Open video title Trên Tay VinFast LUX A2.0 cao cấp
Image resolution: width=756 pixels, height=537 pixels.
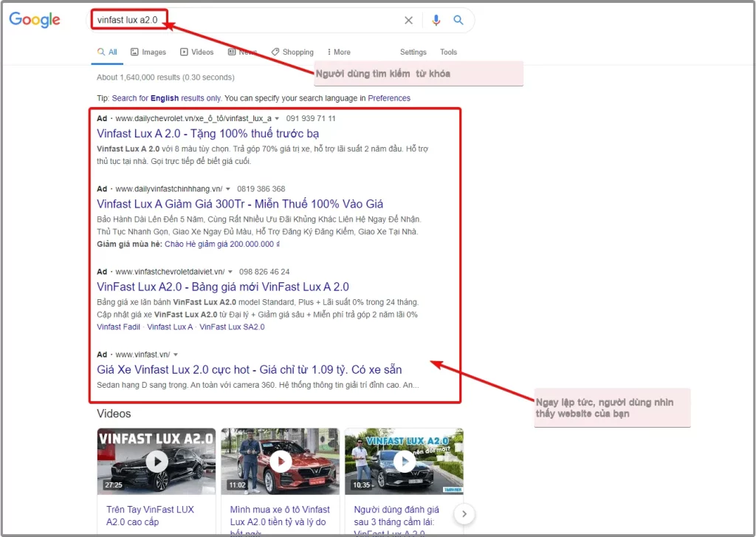tap(150, 516)
